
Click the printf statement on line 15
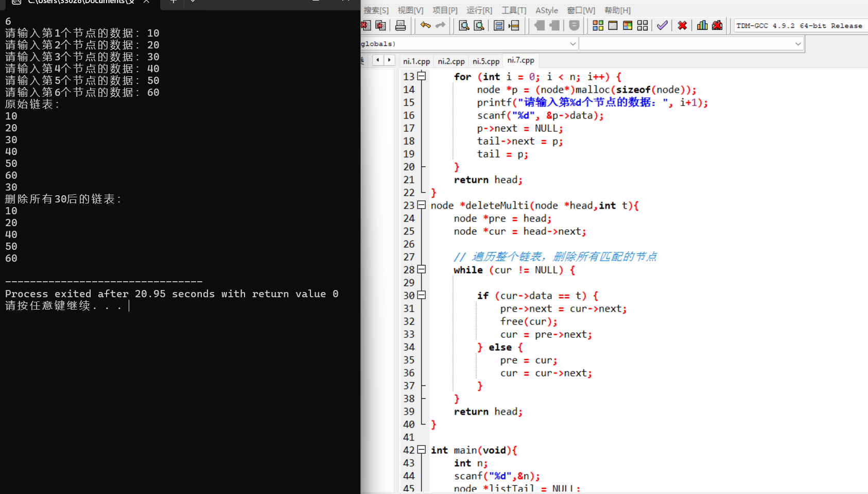[592, 103]
